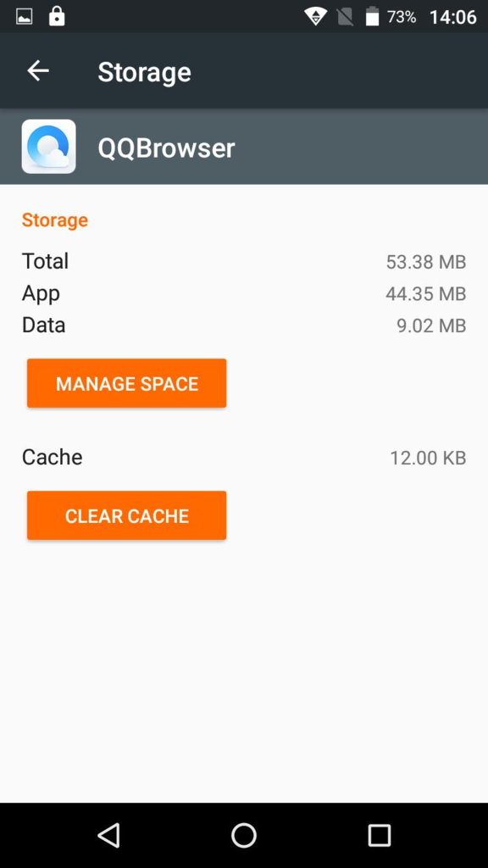Tap the battery icon in status bar
Viewport: 488px width, 868px height.
(373, 16)
